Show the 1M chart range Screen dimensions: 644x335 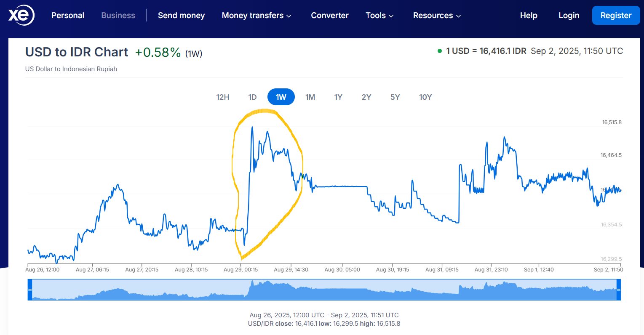coord(310,97)
